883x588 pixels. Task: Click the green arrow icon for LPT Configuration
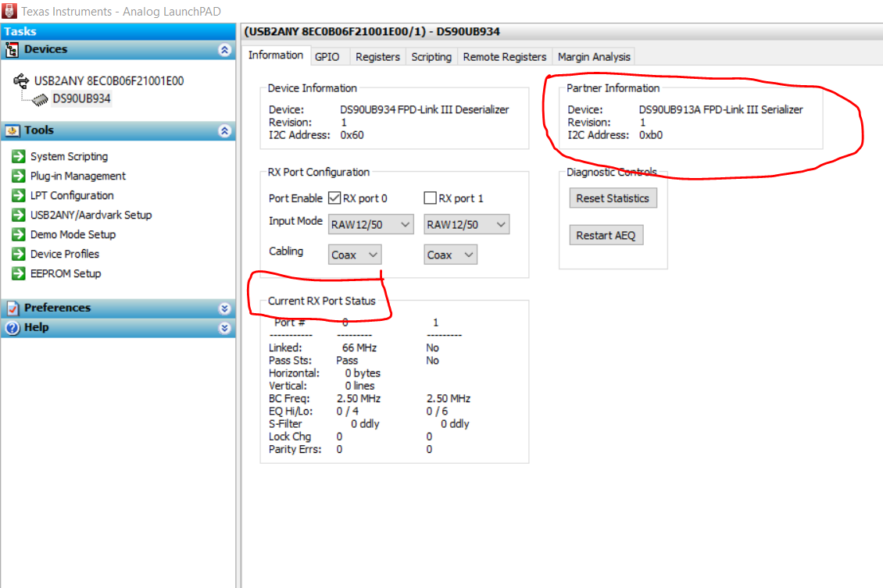[x=19, y=195]
